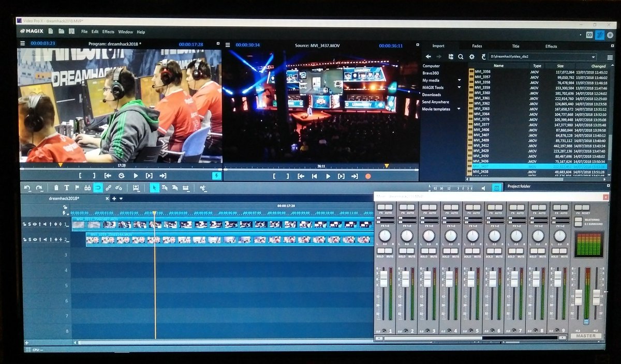Viewport: 621px width, 364px height.
Task: Close the dreamhack2018 timeline tab
Action: [x=108, y=198]
